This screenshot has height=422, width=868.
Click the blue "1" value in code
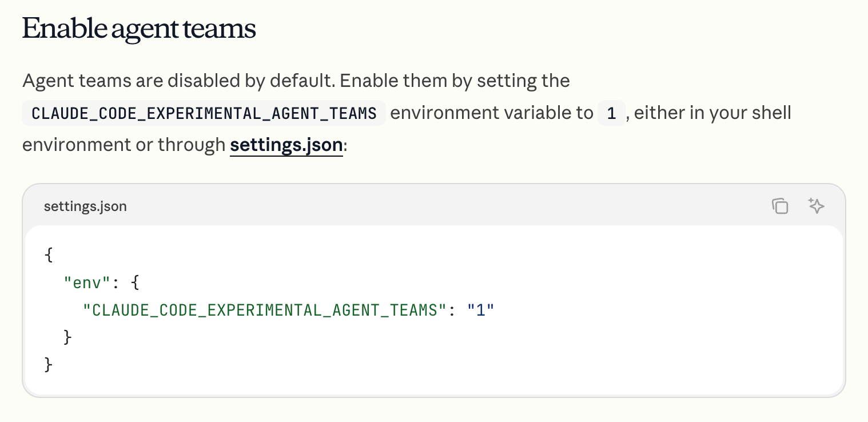(x=480, y=310)
